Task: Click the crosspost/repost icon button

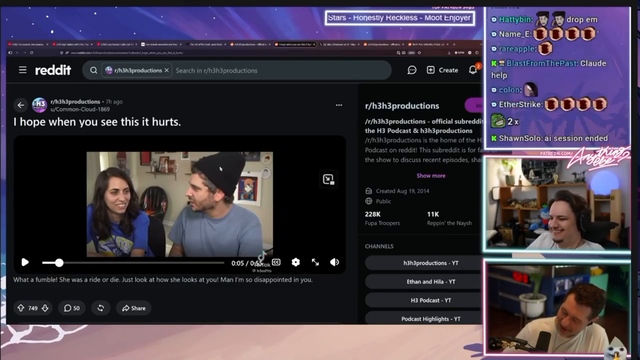Action: [x=101, y=308]
